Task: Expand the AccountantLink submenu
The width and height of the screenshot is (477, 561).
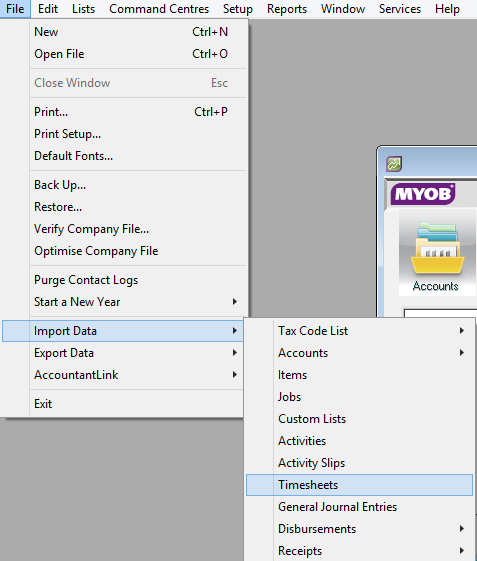Action: click(x=136, y=375)
